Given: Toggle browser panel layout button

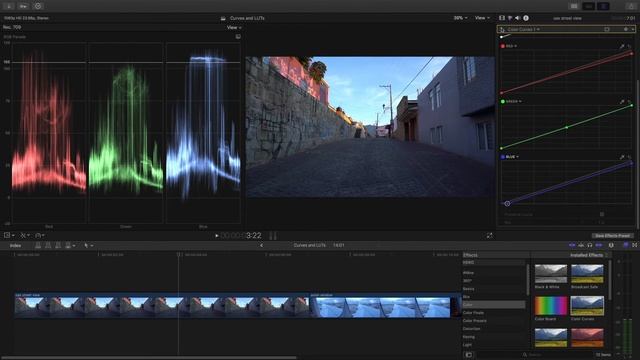Looking at the screenshot, I should [x=574, y=6].
